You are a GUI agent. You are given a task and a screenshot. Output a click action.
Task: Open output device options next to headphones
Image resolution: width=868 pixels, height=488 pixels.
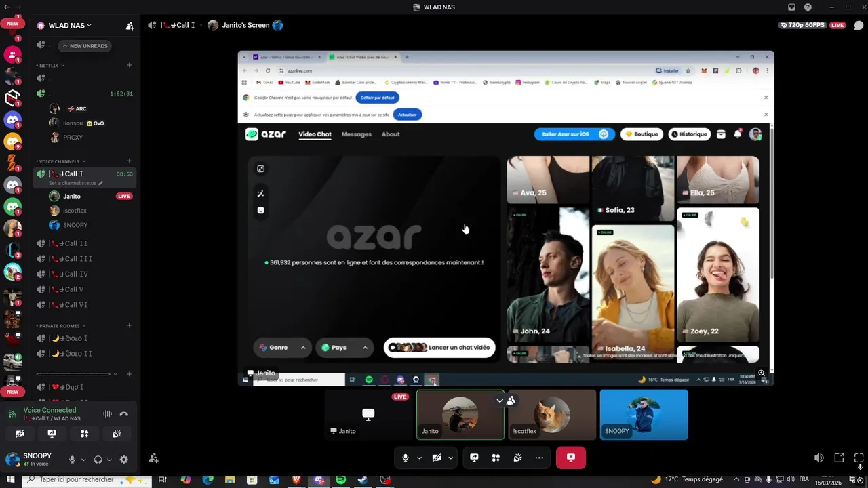pyautogui.click(x=109, y=460)
